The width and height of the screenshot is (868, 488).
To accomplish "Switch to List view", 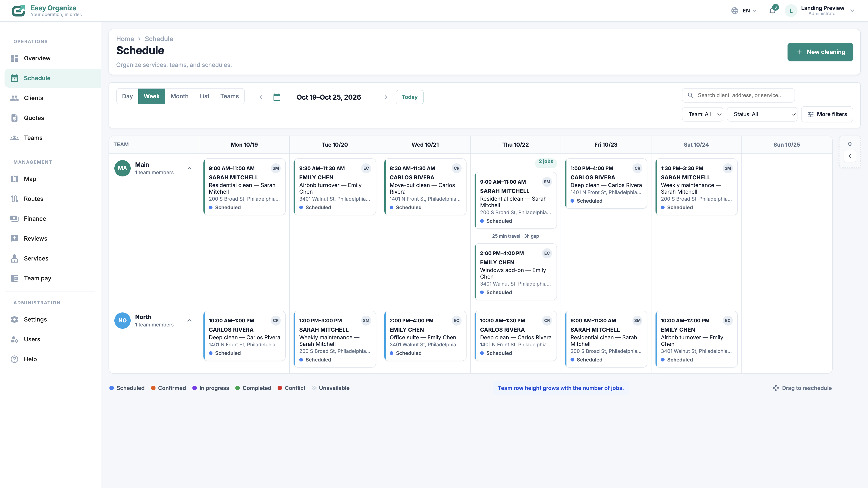I will tap(204, 96).
